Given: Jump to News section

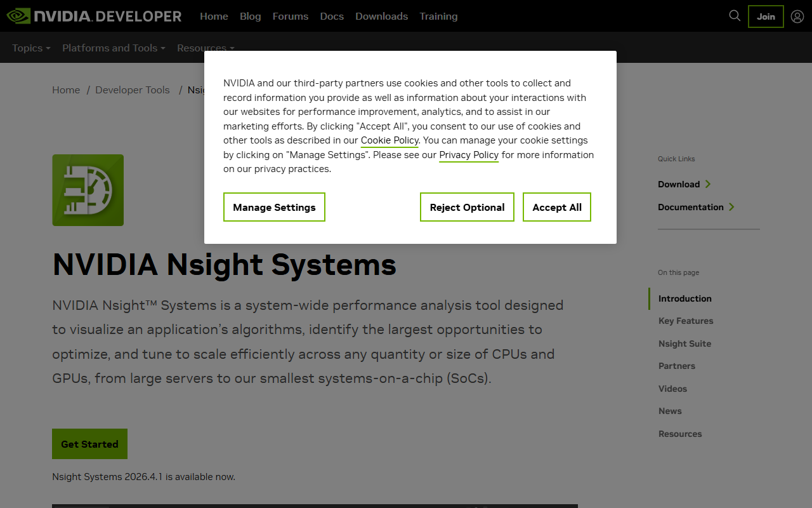Looking at the screenshot, I should pos(670,411).
